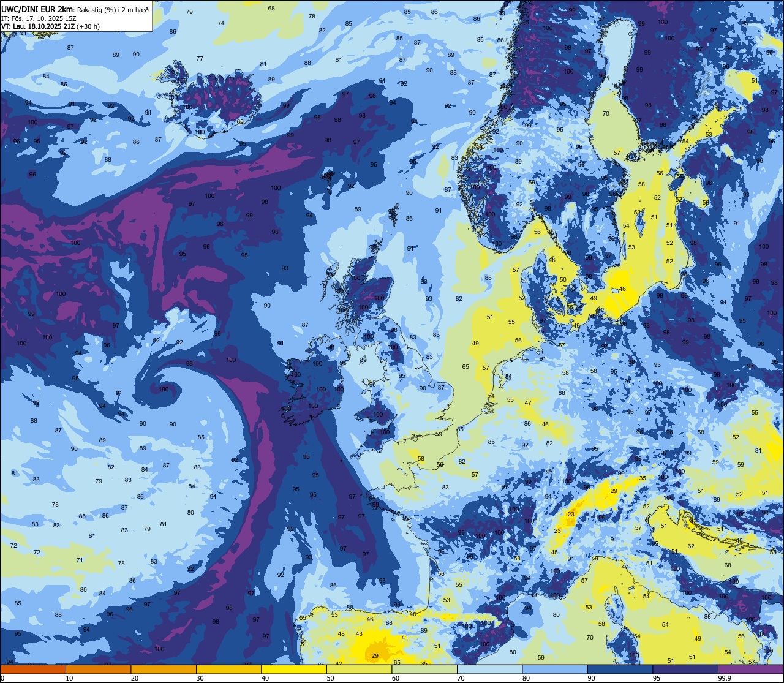784x683 pixels.
Task: Click the purple 99.9 legend swatch
Action: click(x=750, y=669)
